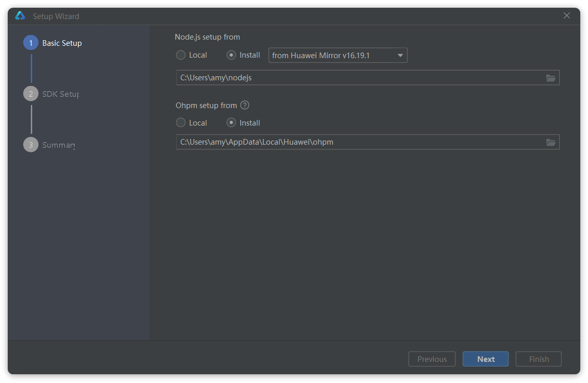Open the folder browser for the Node.js path
Viewport: 588px width, 383px height.
tap(550, 78)
